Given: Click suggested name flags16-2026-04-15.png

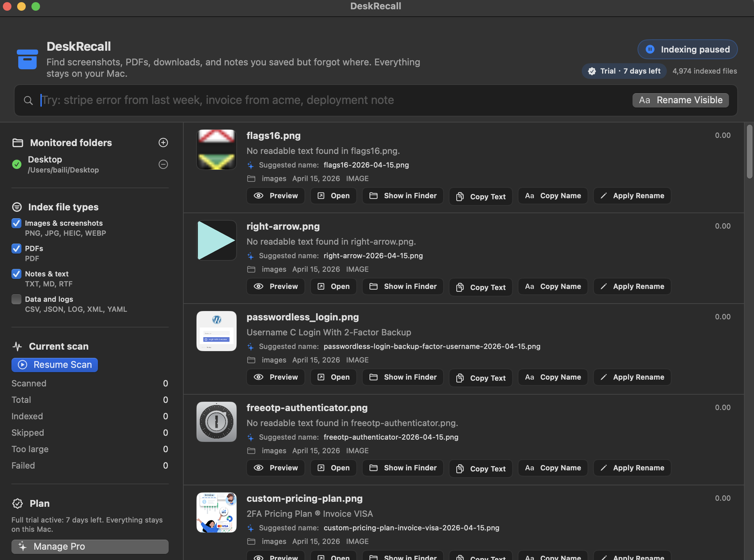Looking at the screenshot, I should [366, 165].
